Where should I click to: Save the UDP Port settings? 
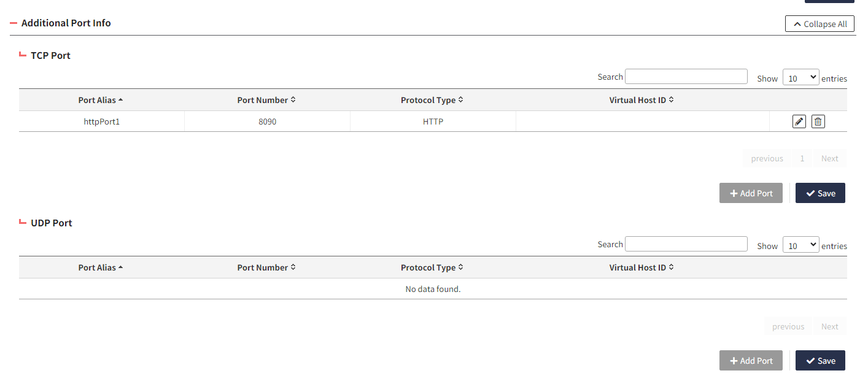pos(820,361)
